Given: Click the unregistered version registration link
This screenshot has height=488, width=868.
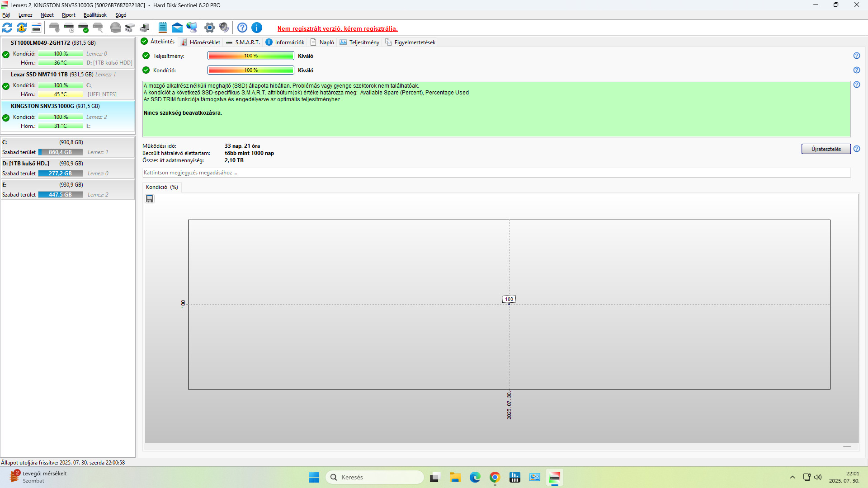Looking at the screenshot, I should [337, 28].
